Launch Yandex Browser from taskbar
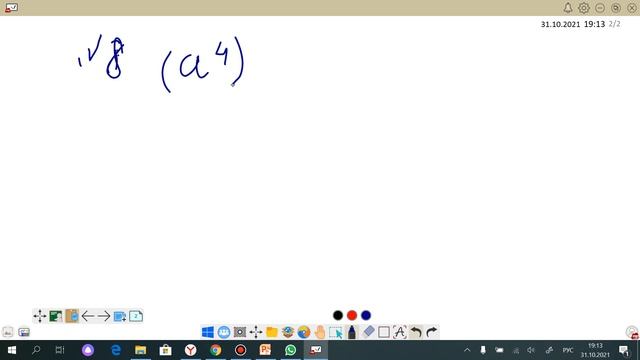Screen dimensions: 640x360 191,350
